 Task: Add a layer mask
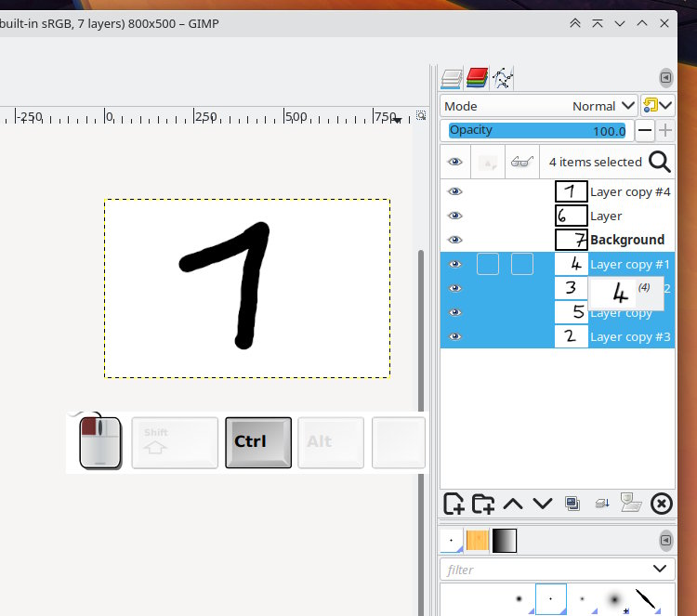click(631, 503)
